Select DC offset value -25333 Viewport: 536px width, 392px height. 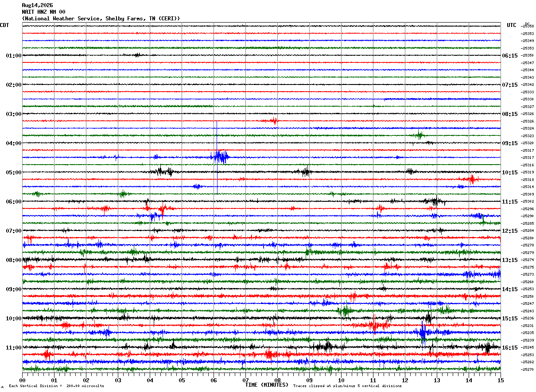tap(528, 92)
